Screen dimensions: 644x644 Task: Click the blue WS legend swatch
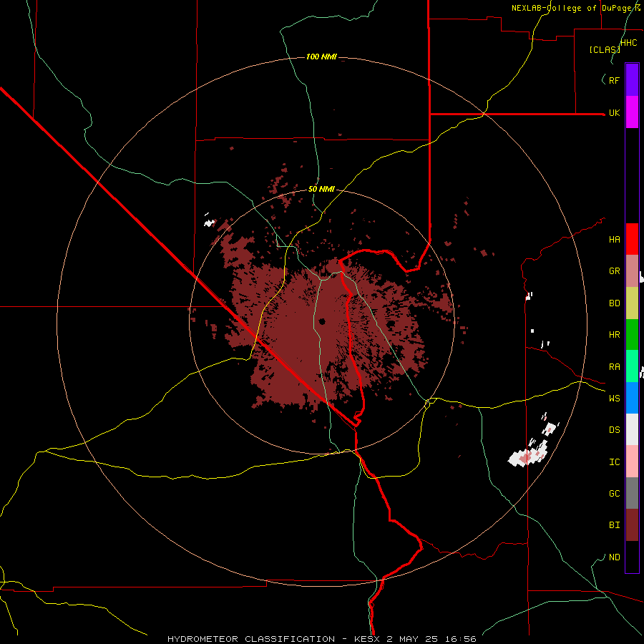tap(632, 398)
